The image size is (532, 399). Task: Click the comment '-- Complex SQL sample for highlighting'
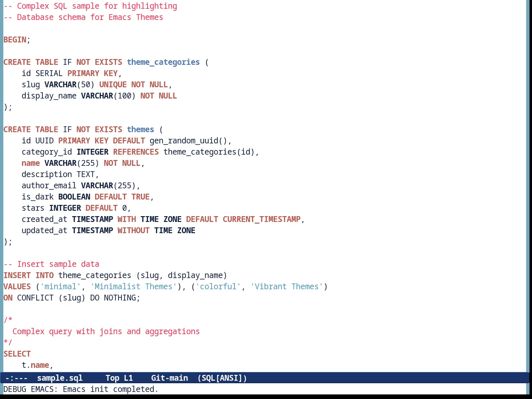coord(90,6)
